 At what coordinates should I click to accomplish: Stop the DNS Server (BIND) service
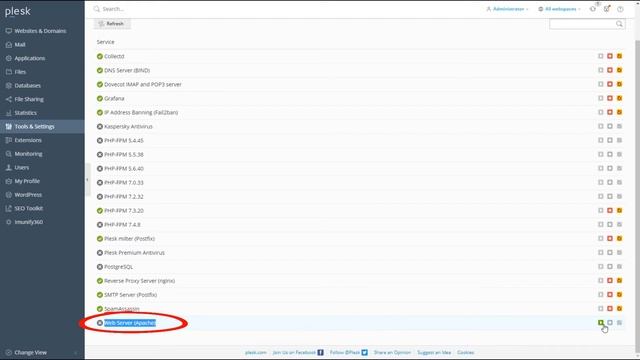click(x=610, y=70)
